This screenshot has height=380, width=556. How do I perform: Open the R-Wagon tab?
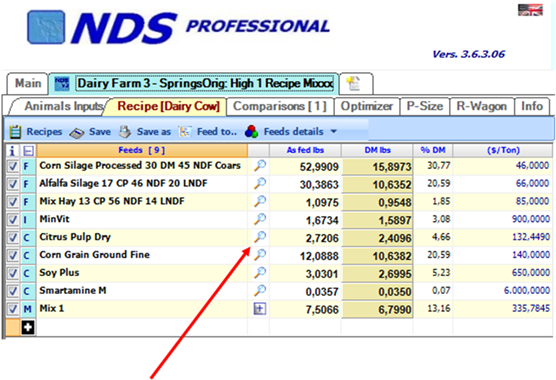[x=481, y=106]
